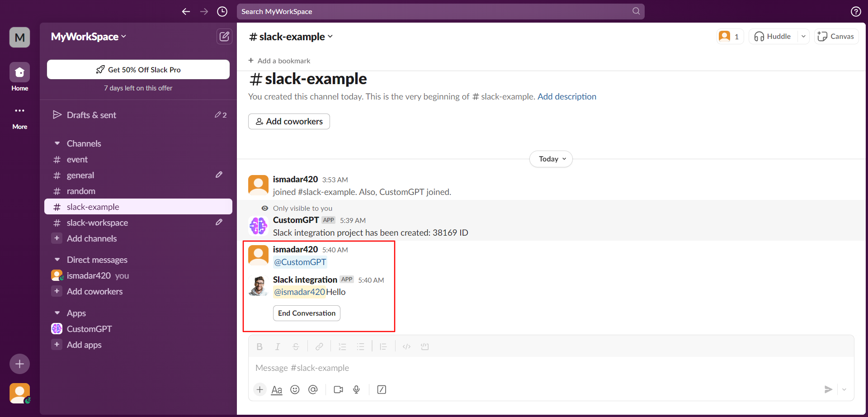868x417 pixels.
Task: Open the help question mark icon
Action: click(856, 11)
